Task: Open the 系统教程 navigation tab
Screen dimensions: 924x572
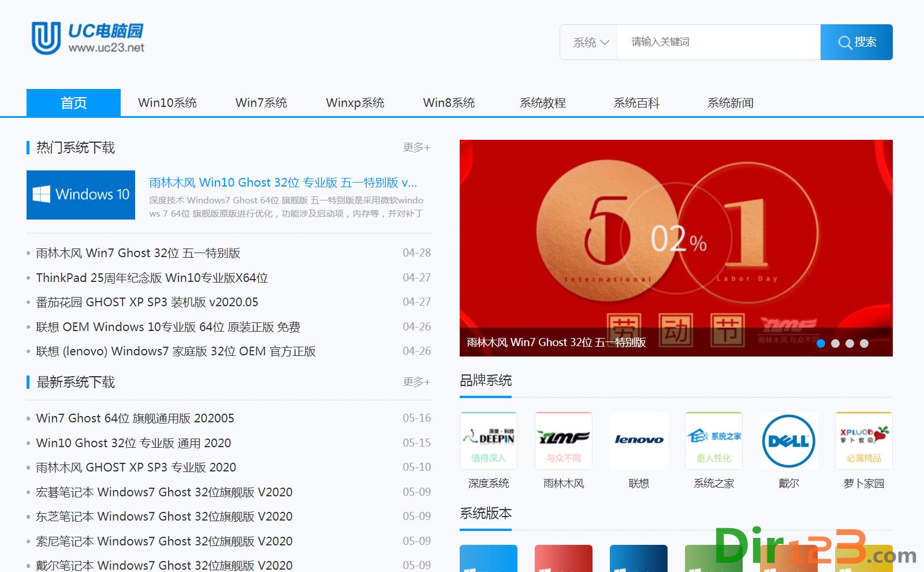Action: [x=543, y=103]
